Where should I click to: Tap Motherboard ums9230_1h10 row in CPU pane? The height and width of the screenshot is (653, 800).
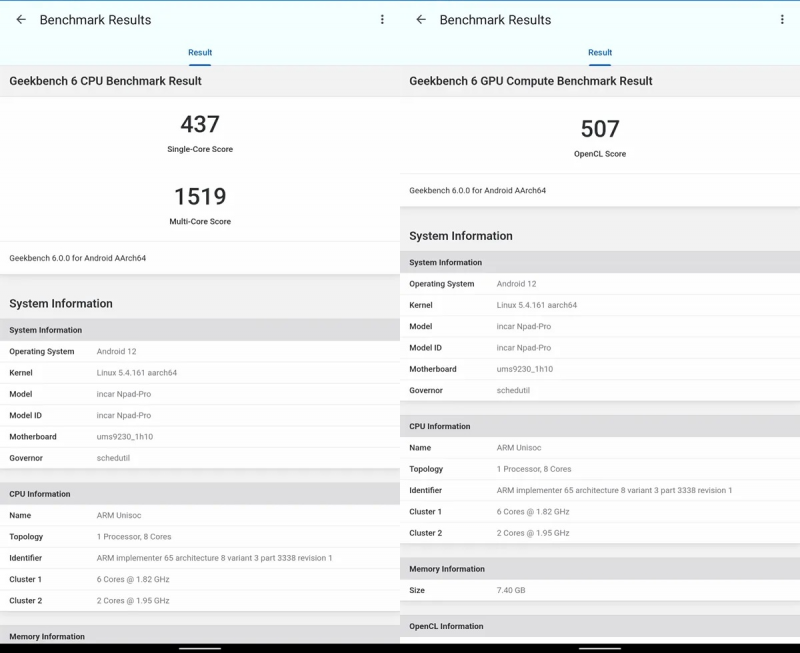[200, 437]
